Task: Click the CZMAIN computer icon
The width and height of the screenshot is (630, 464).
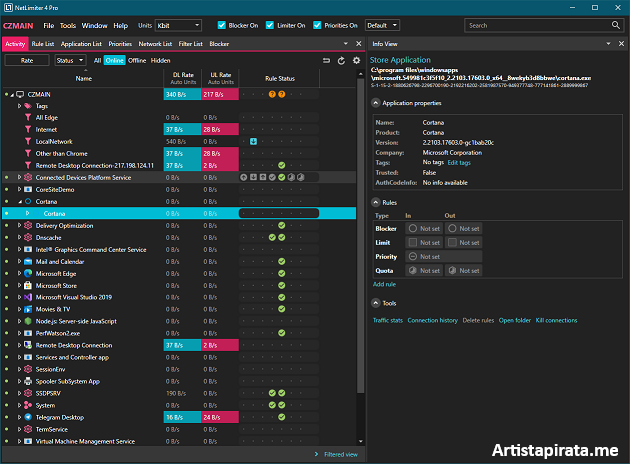Action: [x=20, y=94]
